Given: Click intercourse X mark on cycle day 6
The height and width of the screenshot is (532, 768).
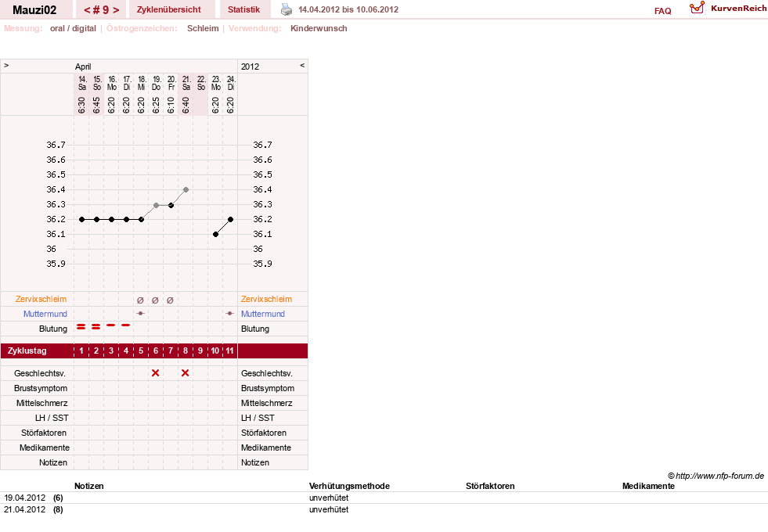Looking at the screenshot, I should pos(155,373).
